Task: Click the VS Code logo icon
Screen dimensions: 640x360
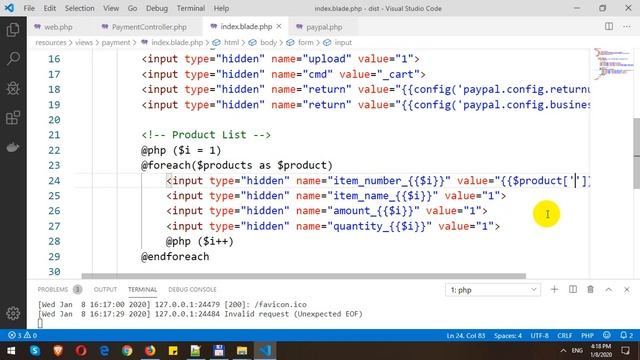Action: point(9,8)
